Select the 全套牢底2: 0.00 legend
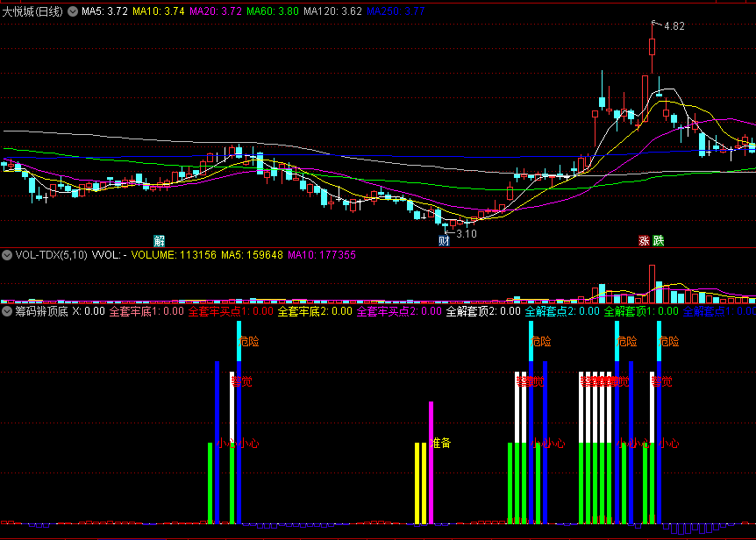Viewport: 756px width, 540px height. [315, 311]
